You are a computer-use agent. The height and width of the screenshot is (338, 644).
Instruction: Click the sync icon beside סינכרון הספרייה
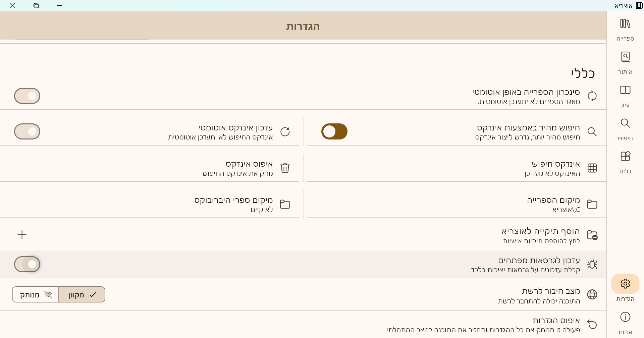coord(592,96)
